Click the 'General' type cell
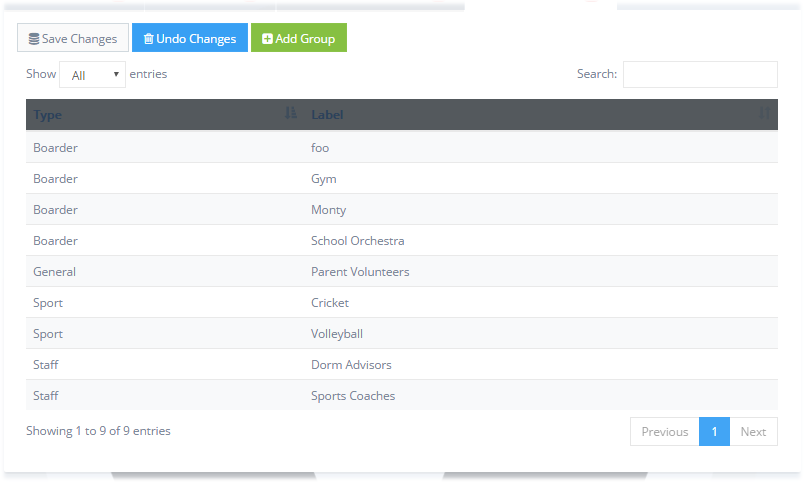The width and height of the screenshot is (804, 482). click(x=165, y=272)
